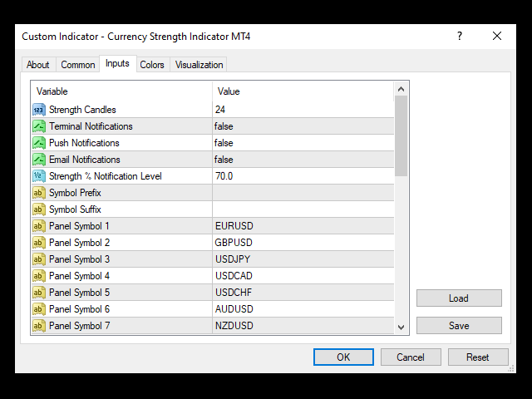
Task: Click the vertical scrollbar thumb
Action: (x=401, y=135)
